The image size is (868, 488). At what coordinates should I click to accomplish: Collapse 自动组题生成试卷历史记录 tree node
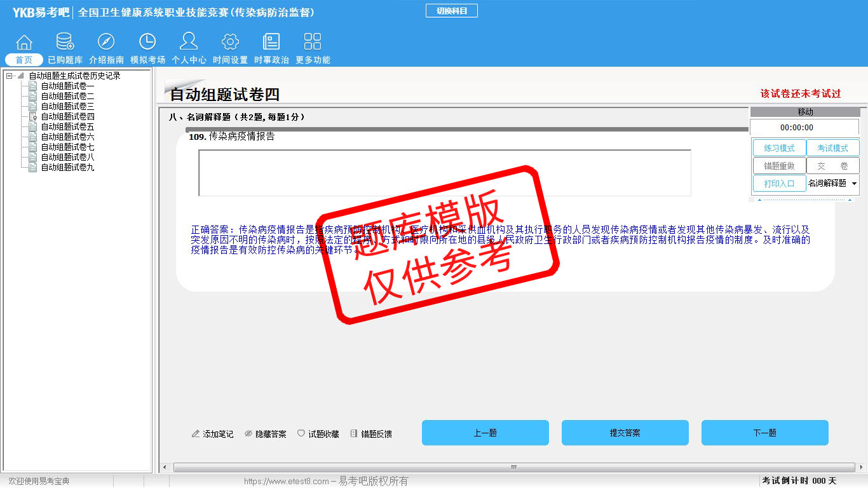point(9,76)
